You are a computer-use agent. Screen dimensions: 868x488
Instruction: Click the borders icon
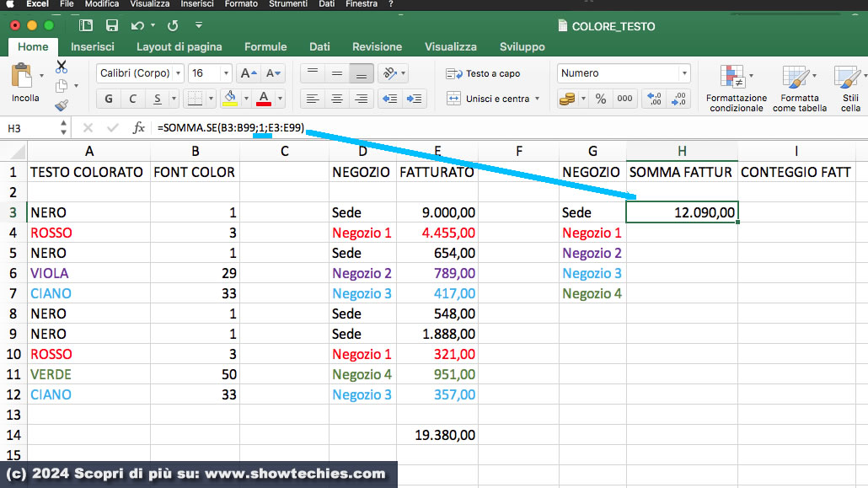pos(195,99)
